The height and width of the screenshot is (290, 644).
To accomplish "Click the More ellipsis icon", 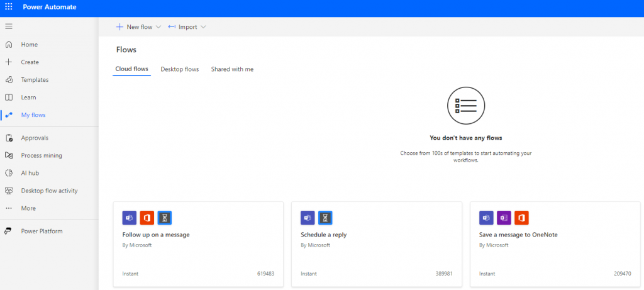I will (x=9, y=208).
